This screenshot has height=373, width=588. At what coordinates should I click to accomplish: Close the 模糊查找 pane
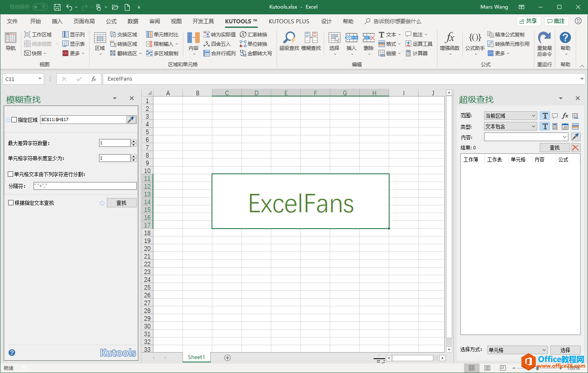[x=131, y=98]
